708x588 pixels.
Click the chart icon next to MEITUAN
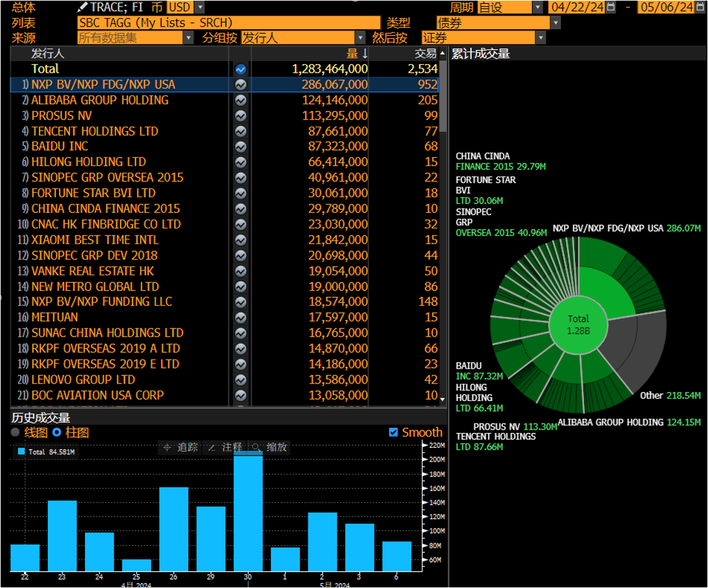click(x=241, y=317)
